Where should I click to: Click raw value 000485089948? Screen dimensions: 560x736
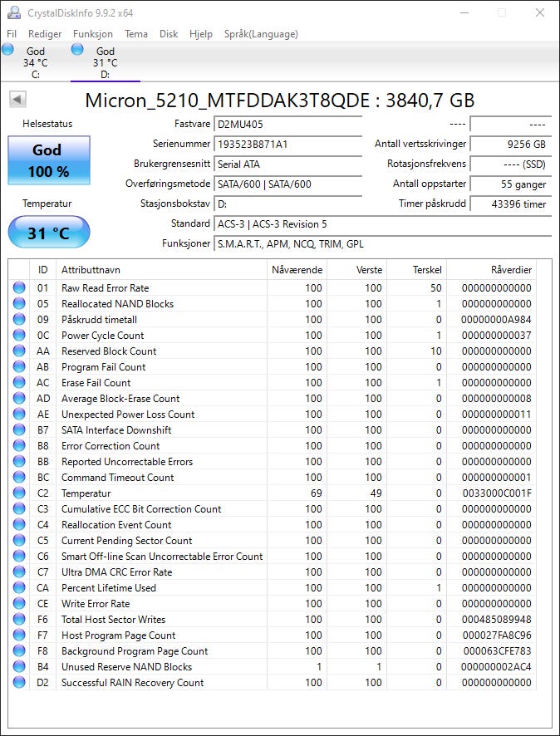[497, 619]
